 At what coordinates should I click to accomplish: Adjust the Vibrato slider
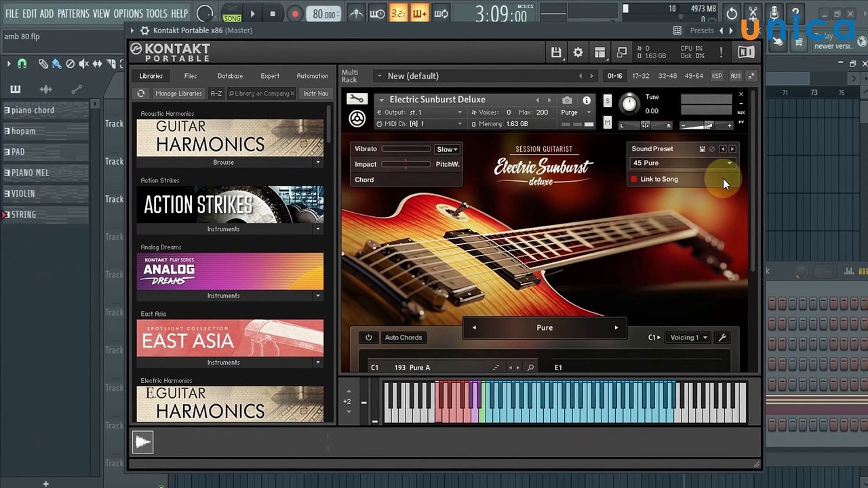406,149
